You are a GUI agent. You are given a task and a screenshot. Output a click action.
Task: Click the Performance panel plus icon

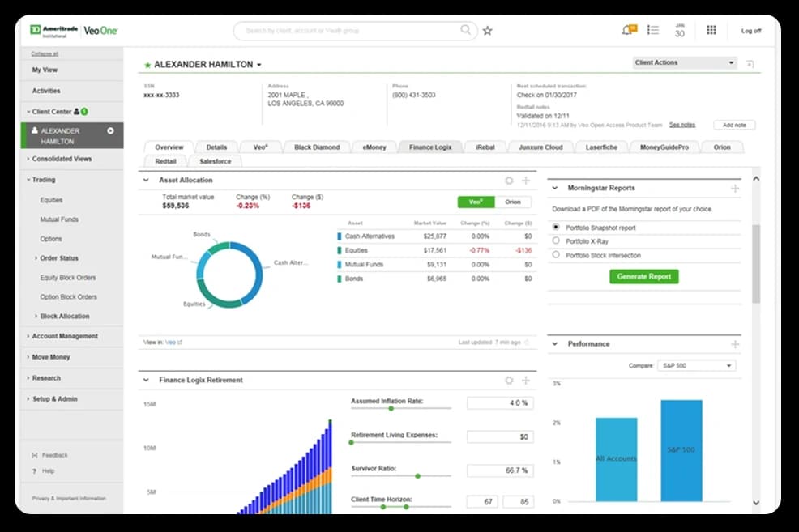click(735, 344)
